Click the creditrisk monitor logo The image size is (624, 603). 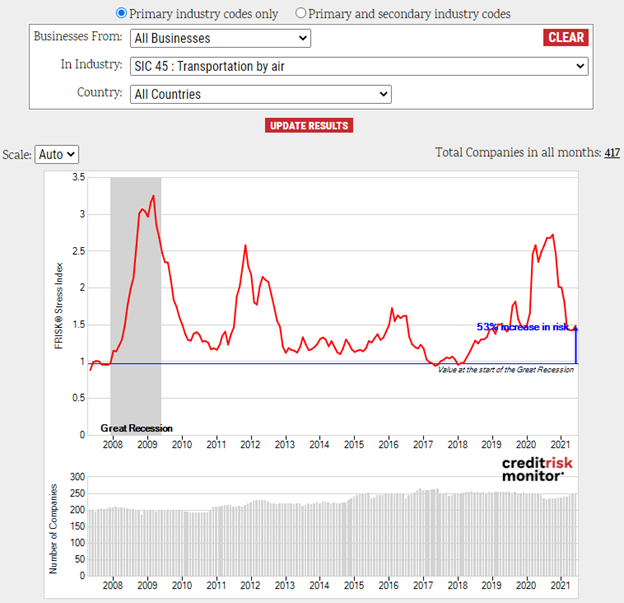click(537, 469)
